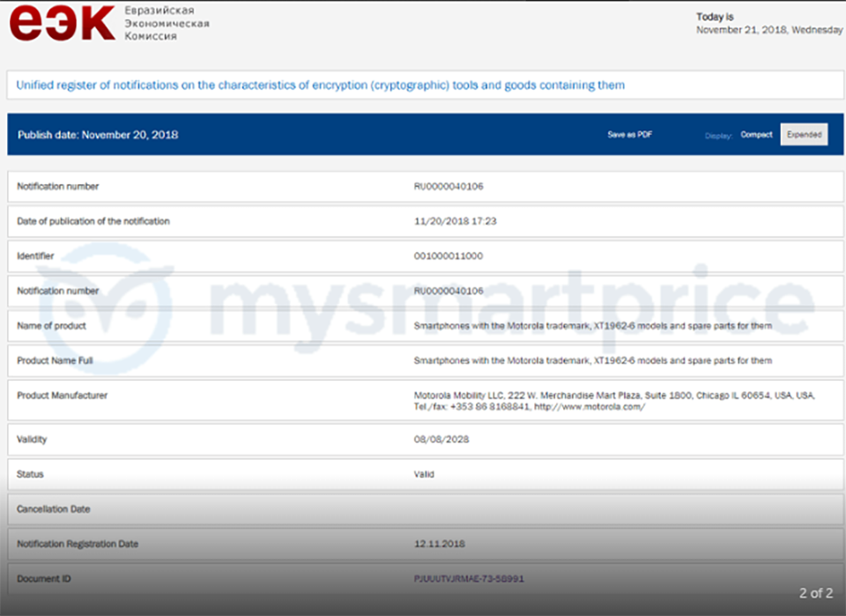Select the Publish date: November 20, 2018 header
This screenshot has width=846, height=616.
(x=98, y=135)
